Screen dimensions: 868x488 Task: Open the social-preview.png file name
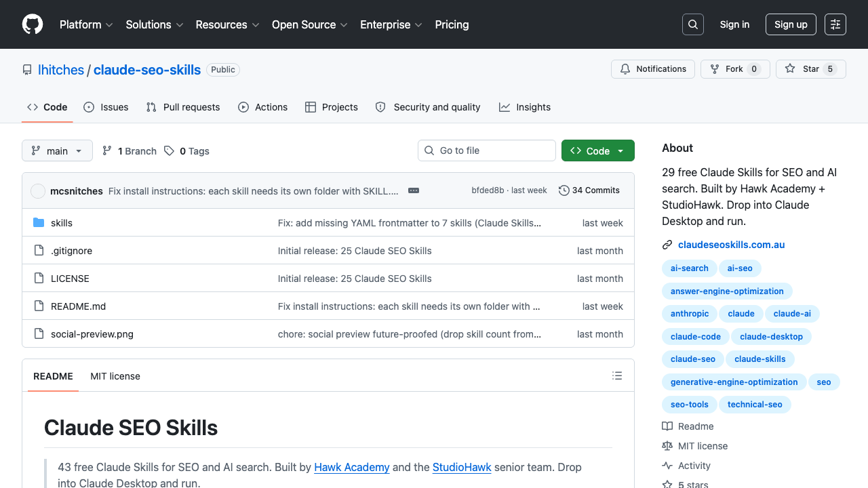(x=92, y=334)
